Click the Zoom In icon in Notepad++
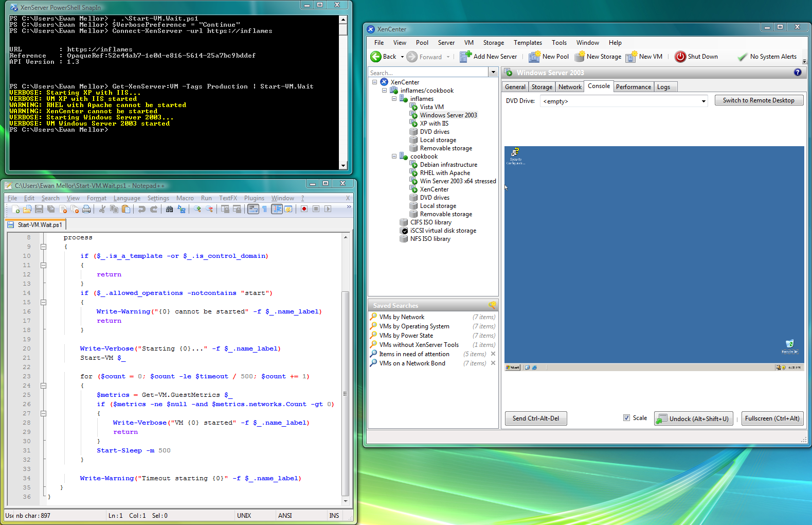The height and width of the screenshot is (525, 812). click(197, 209)
